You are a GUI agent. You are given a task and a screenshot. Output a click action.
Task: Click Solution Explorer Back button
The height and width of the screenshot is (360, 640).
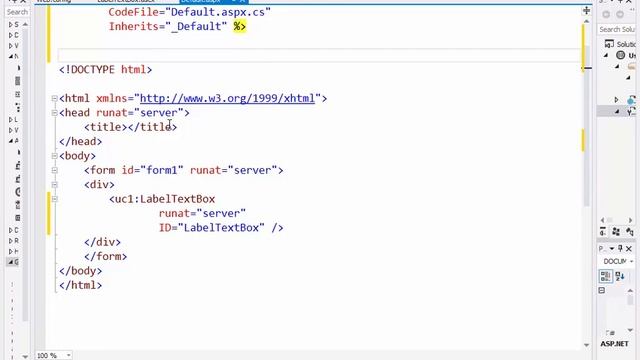click(606, 15)
